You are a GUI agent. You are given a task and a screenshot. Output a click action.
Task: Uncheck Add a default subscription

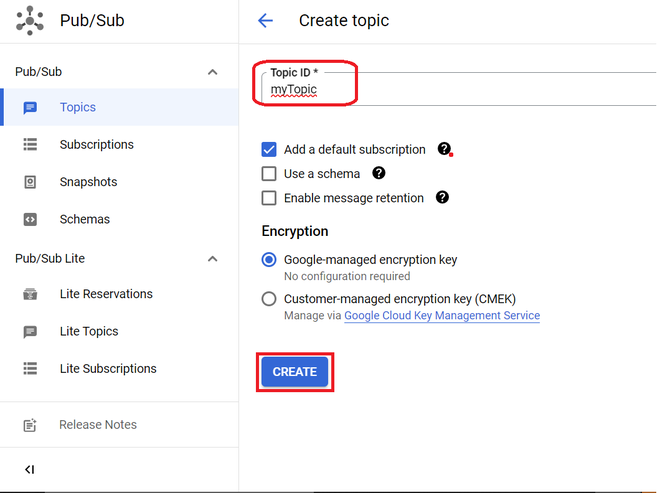(x=269, y=149)
